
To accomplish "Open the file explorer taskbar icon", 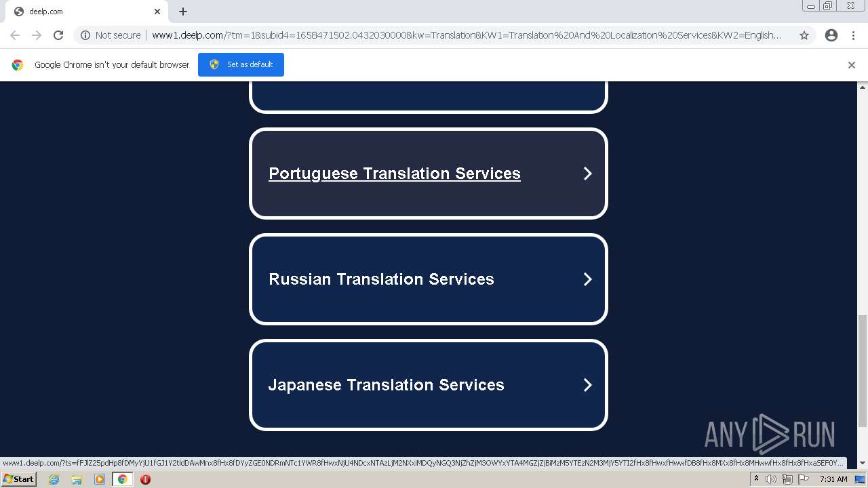I will pyautogui.click(x=77, y=479).
